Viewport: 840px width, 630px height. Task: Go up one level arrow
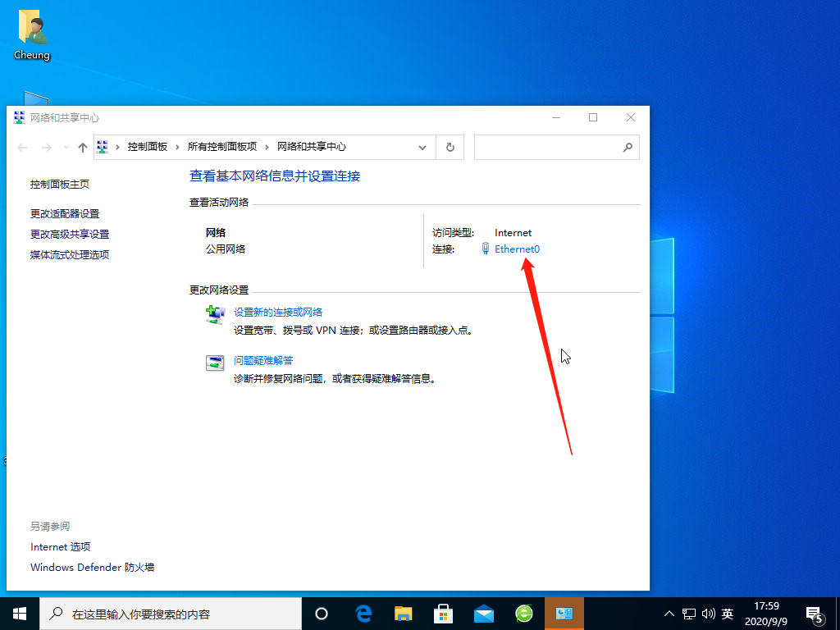(x=83, y=148)
